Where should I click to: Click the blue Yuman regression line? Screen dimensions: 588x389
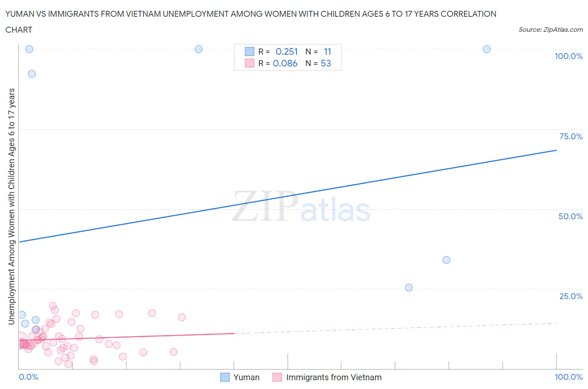tap(288, 196)
